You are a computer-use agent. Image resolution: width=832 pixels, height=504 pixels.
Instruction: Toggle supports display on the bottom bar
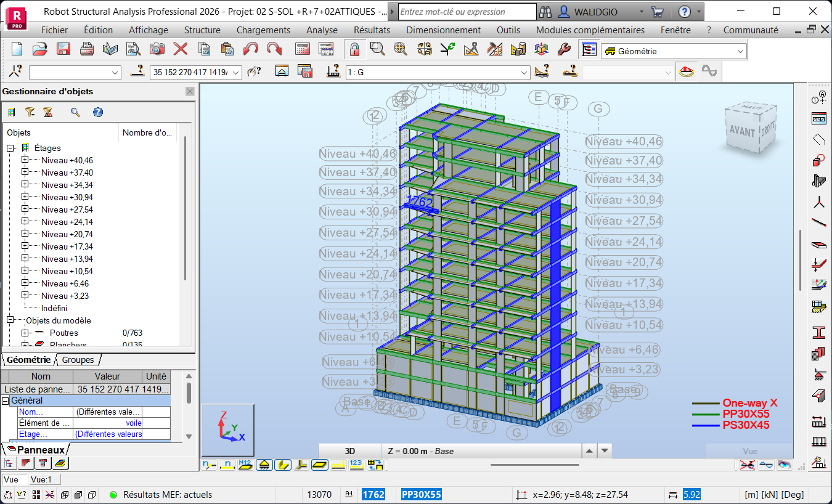click(265, 465)
